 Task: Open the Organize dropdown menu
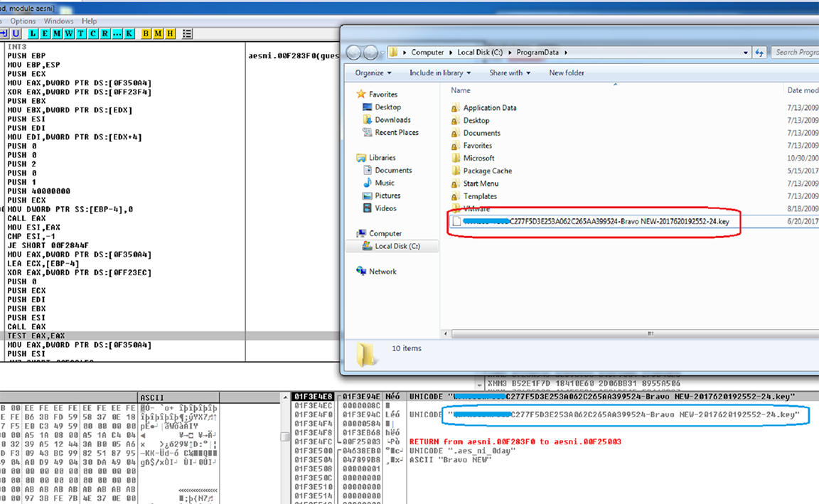point(373,73)
